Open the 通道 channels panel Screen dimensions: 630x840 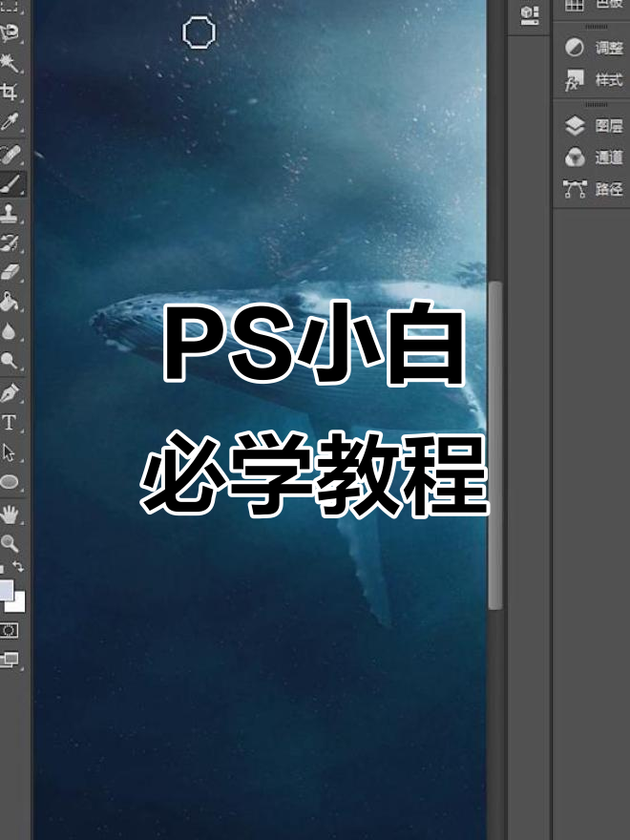click(594, 157)
